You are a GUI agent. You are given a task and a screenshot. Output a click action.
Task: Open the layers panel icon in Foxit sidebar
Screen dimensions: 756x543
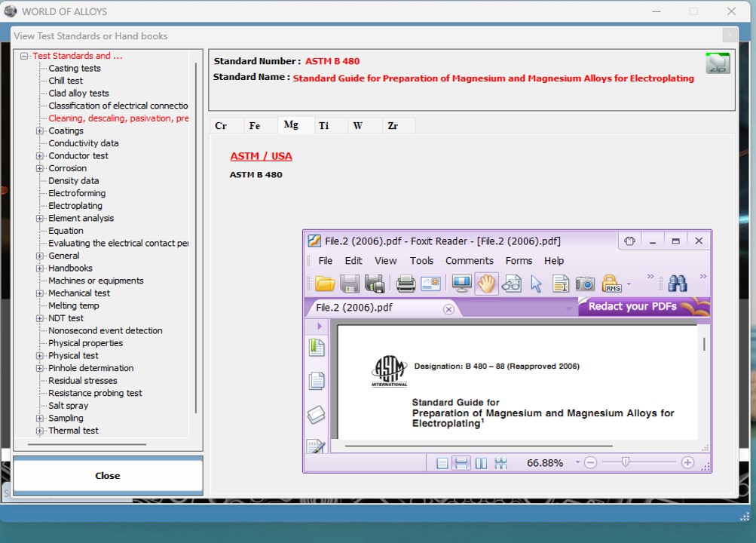(317, 414)
